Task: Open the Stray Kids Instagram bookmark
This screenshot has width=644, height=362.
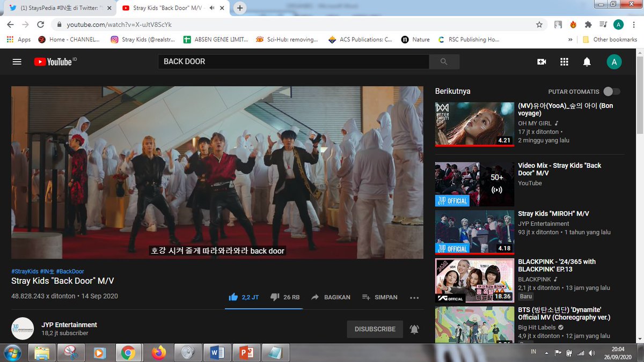Action: pos(142,40)
